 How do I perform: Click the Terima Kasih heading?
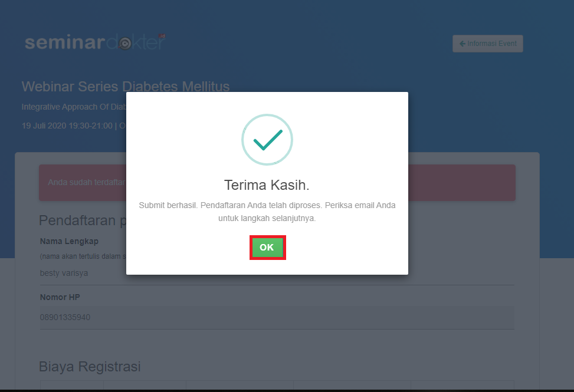tap(267, 185)
